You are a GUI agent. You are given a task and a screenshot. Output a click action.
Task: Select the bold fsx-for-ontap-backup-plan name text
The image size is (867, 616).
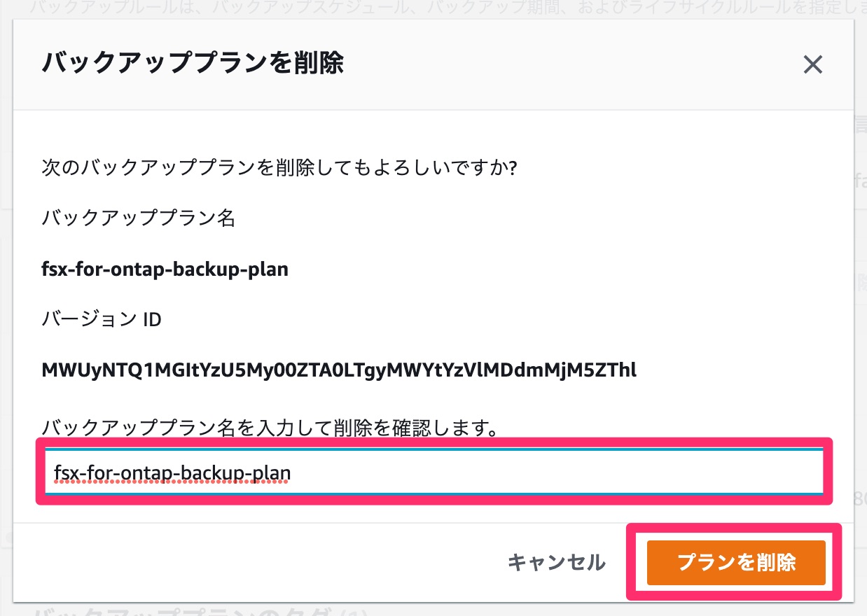(165, 269)
